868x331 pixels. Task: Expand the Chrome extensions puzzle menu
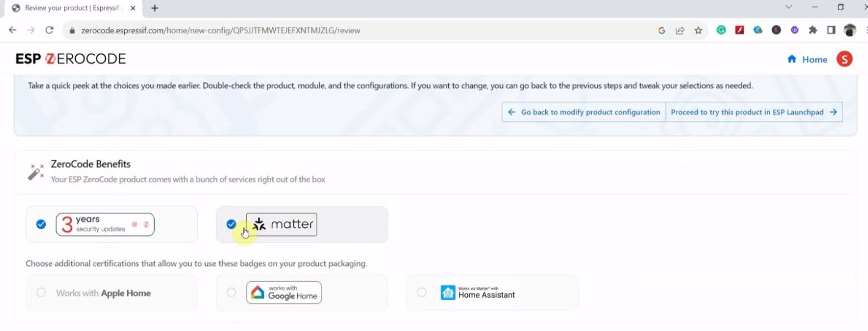coord(813,31)
